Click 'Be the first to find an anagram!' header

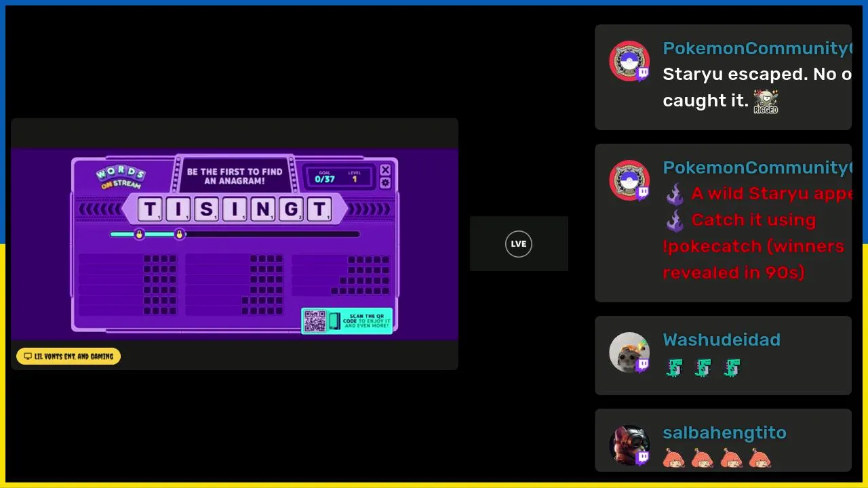235,176
